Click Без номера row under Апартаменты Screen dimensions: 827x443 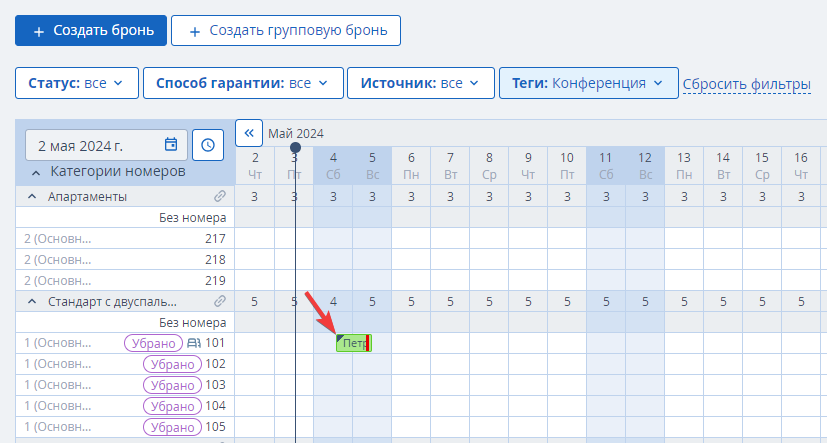125,217
